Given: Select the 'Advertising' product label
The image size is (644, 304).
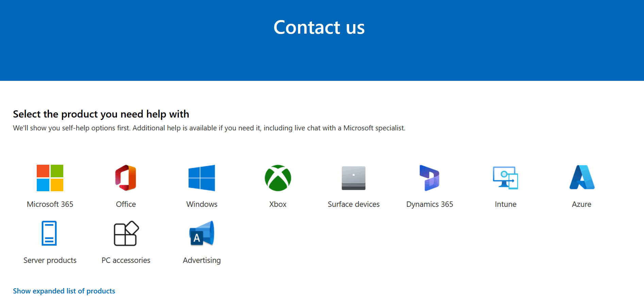Looking at the screenshot, I should 202,261.
